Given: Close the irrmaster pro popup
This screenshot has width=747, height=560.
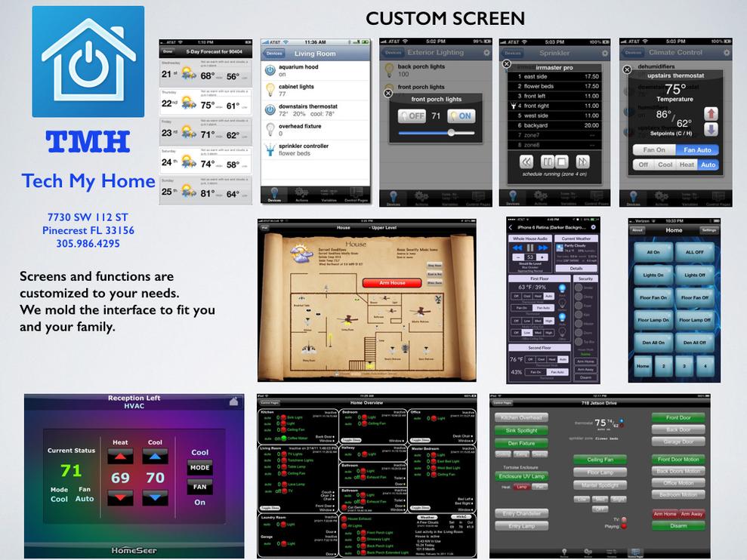Looking at the screenshot, I should point(507,64).
